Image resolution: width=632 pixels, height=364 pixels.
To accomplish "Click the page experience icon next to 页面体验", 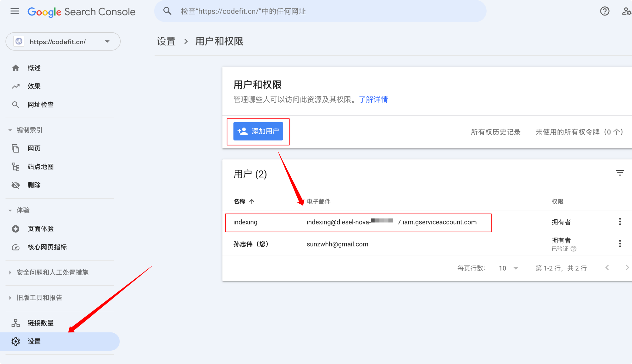I will [x=15, y=229].
